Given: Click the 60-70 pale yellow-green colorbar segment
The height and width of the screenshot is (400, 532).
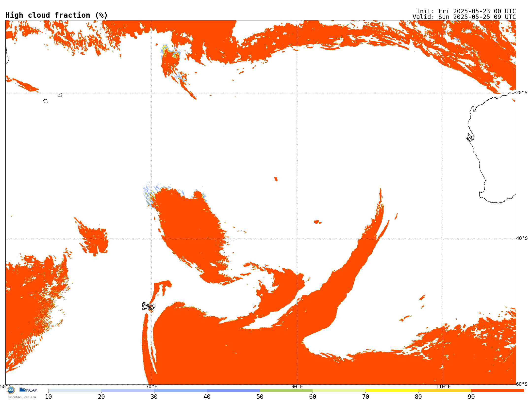Looking at the screenshot, I should [x=339, y=391].
